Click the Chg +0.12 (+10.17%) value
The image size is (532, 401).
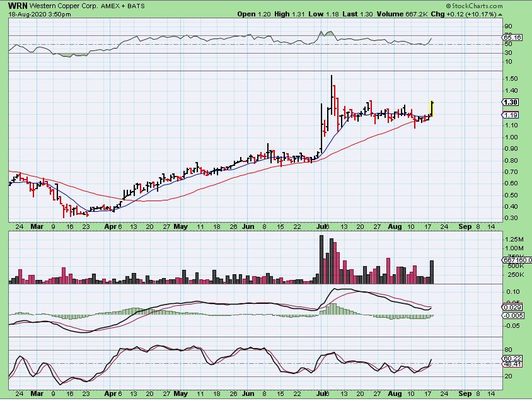click(x=464, y=15)
